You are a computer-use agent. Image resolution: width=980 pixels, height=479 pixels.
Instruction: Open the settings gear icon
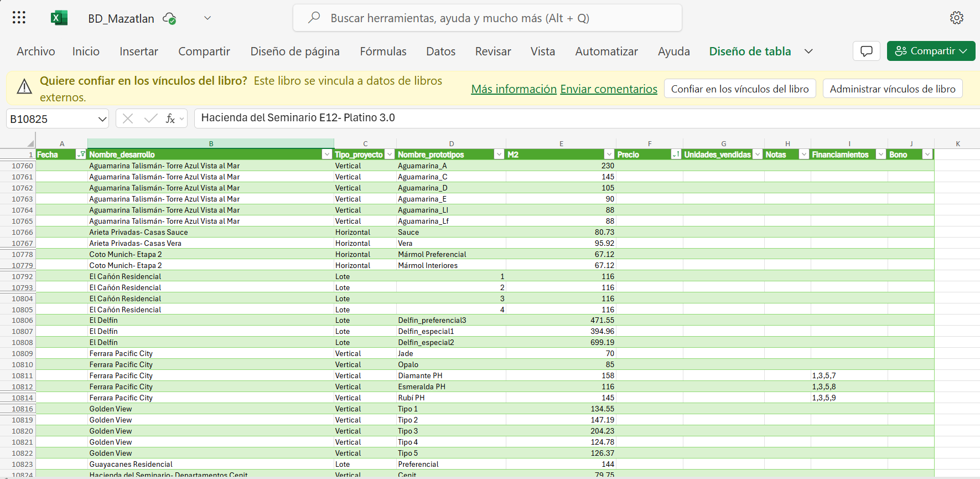coord(956,18)
